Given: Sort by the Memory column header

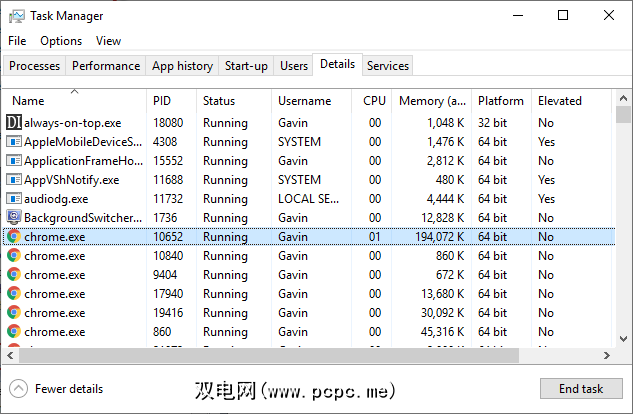Looking at the screenshot, I should pyautogui.click(x=432, y=101).
